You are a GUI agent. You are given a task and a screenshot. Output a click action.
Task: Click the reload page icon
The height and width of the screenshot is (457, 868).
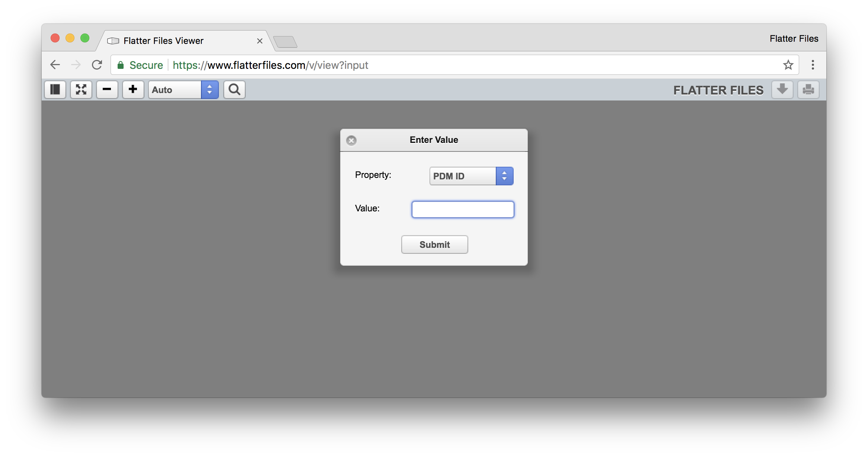[x=97, y=65]
